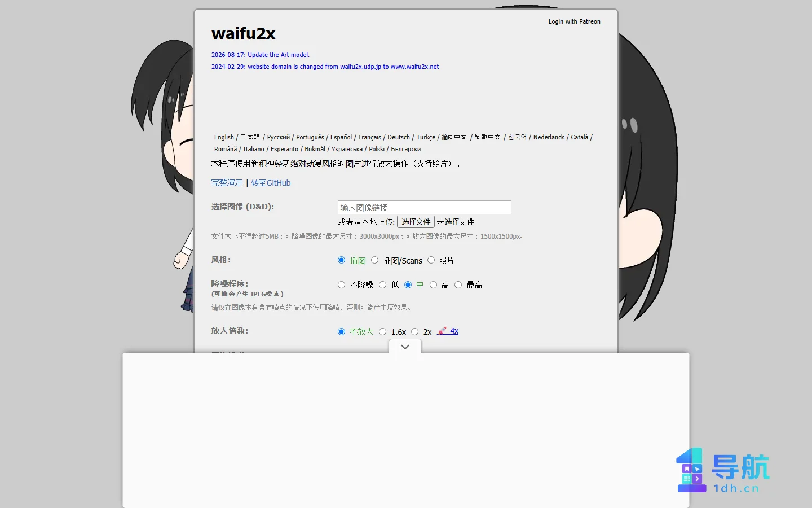Choose 最高 noise reduction level
Screen dimensions: 812x508
click(x=458, y=285)
